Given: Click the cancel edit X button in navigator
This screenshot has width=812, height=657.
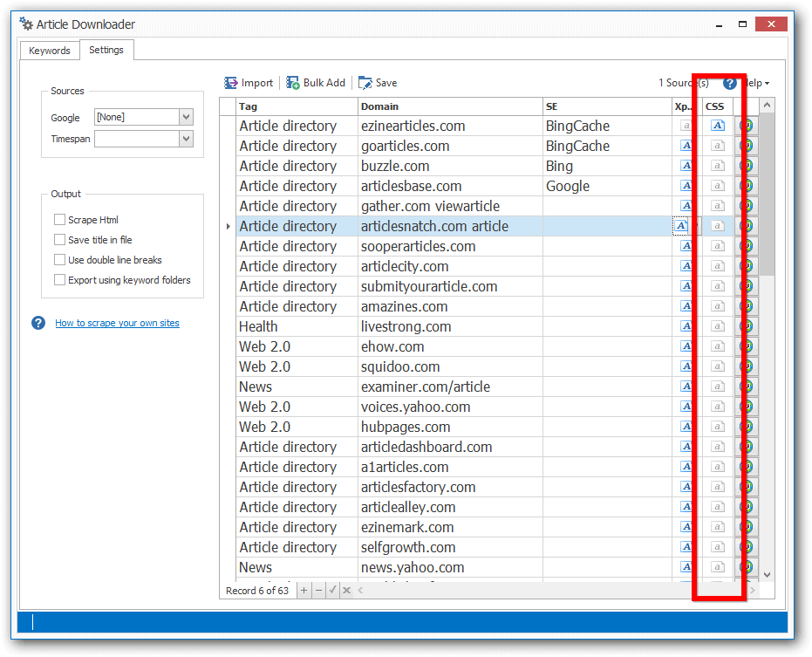Looking at the screenshot, I should (x=347, y=590).
